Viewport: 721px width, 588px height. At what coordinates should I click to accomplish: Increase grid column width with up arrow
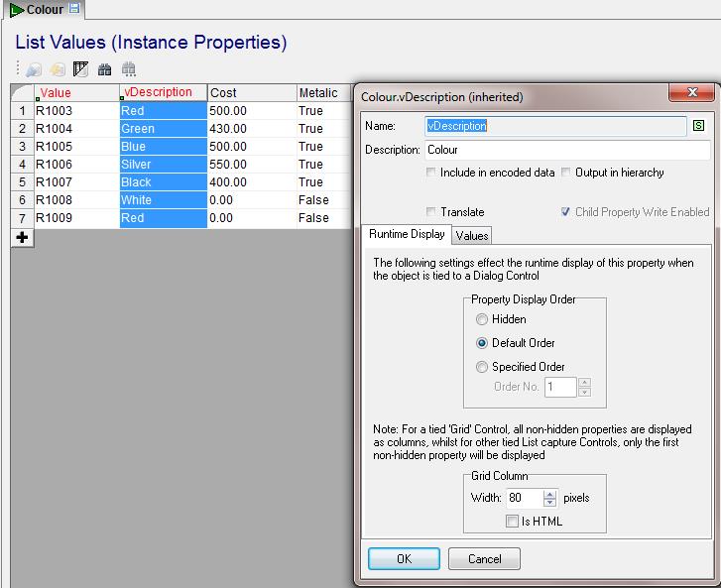[x=551, y=493]
